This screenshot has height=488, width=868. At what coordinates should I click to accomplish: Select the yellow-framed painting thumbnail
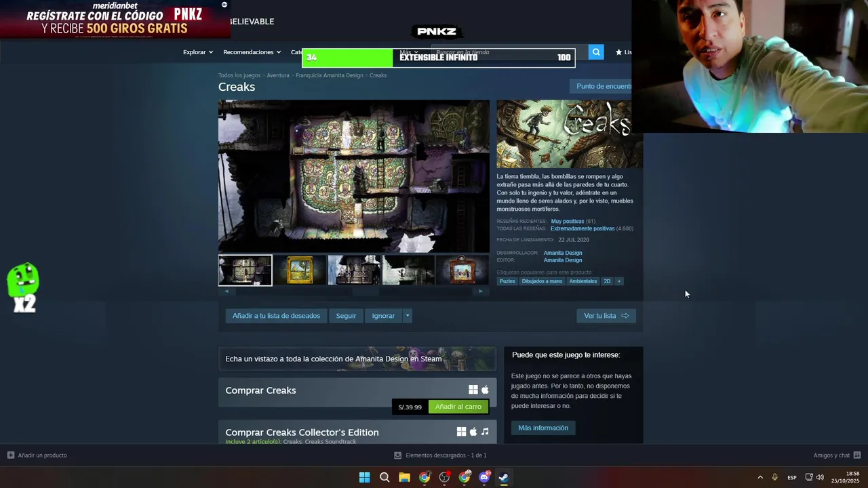[300, 270]
